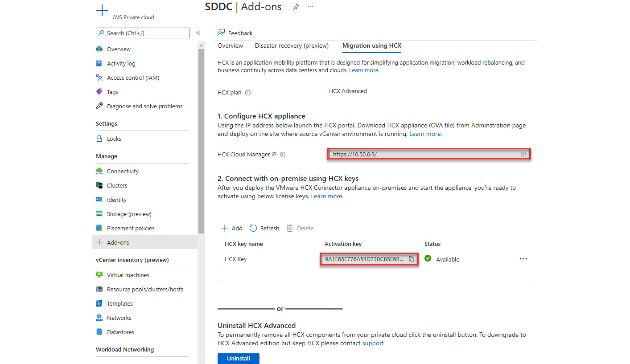Screen dimensions: 630x364
Task: Click the Overview cloud icon in sidebar
Action: [99, 49]
